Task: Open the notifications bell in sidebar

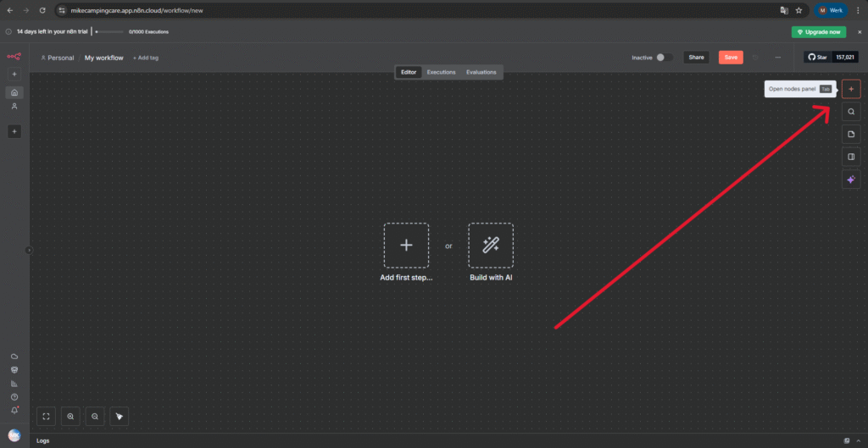Action: tap(14, 410)
